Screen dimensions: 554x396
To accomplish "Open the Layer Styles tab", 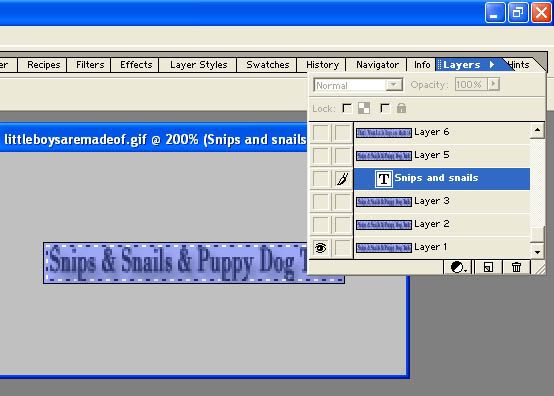I will pos(198,65).
